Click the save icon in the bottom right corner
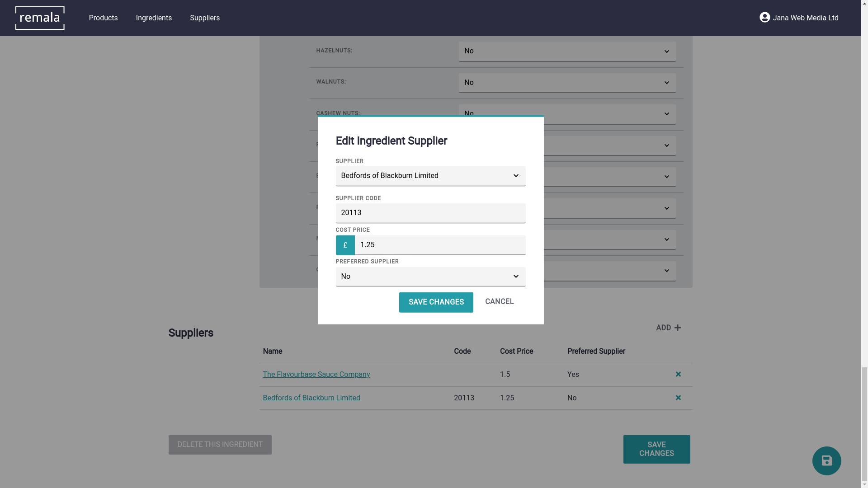 [x=827, y=460]
